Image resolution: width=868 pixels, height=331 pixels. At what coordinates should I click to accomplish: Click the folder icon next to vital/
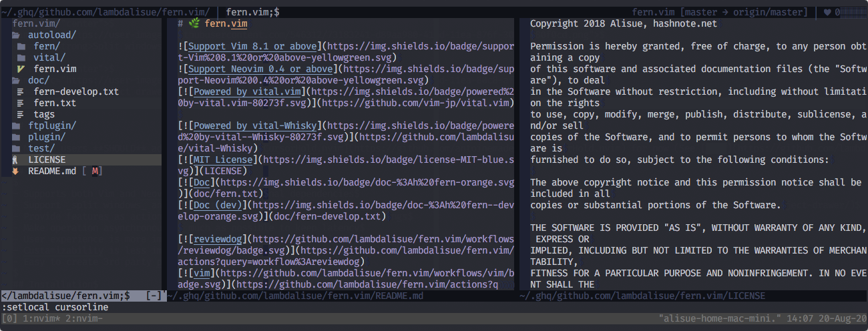pyautogui.click(x=21, y=57)
